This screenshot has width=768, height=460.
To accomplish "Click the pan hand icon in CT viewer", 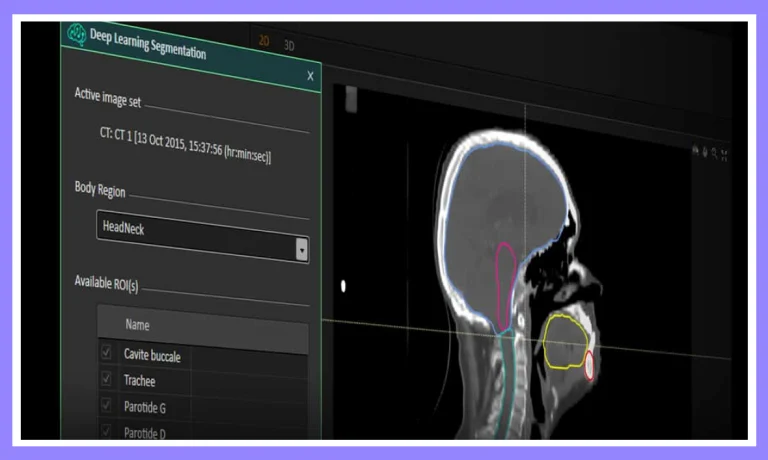I will (705, 152).
